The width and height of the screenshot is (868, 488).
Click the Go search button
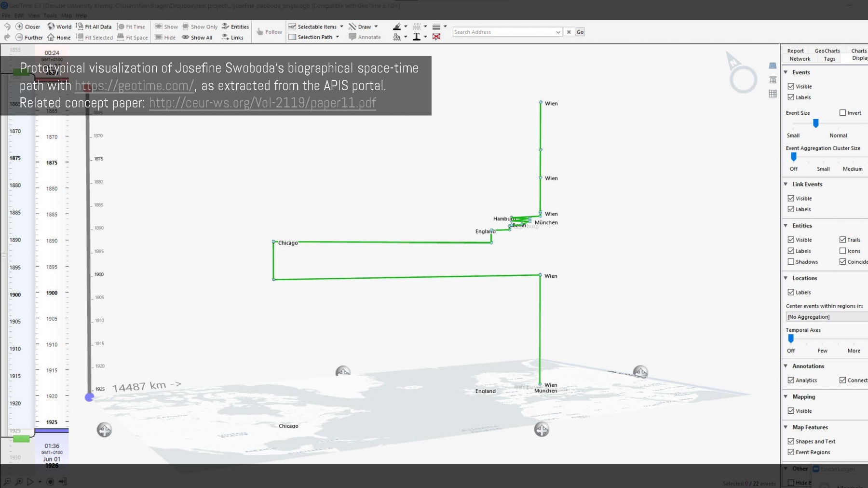(x=580, y=32)
